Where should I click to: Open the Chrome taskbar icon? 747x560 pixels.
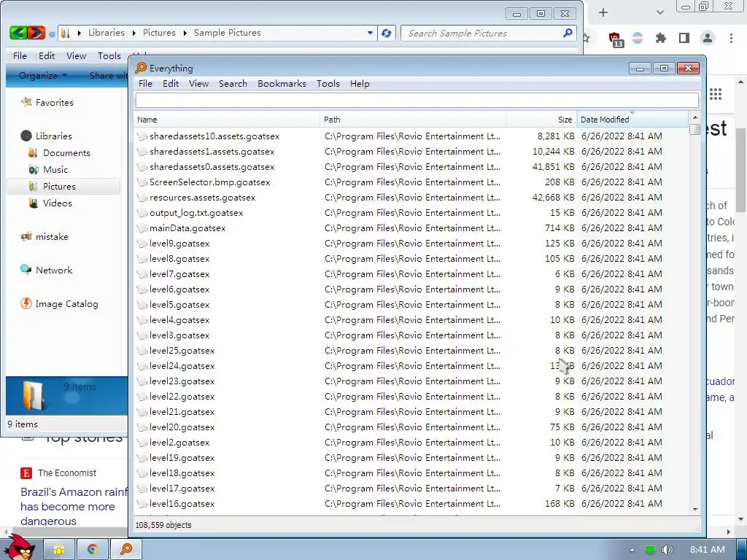pos(93,550)
